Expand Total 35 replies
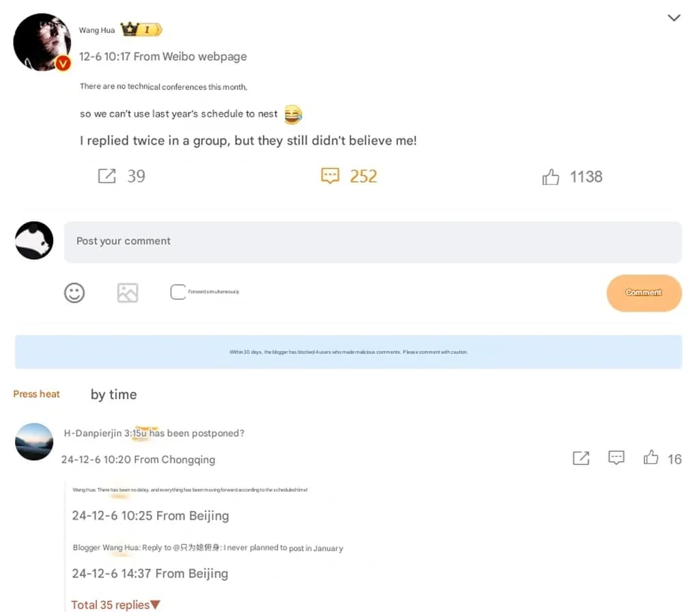 click(x=115, y=605)
